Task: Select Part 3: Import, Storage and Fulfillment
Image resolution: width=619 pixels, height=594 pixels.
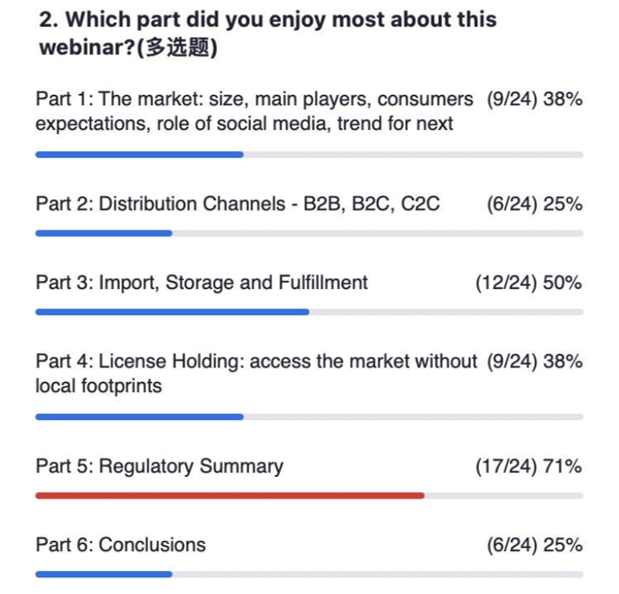Action: coord(202,283)
